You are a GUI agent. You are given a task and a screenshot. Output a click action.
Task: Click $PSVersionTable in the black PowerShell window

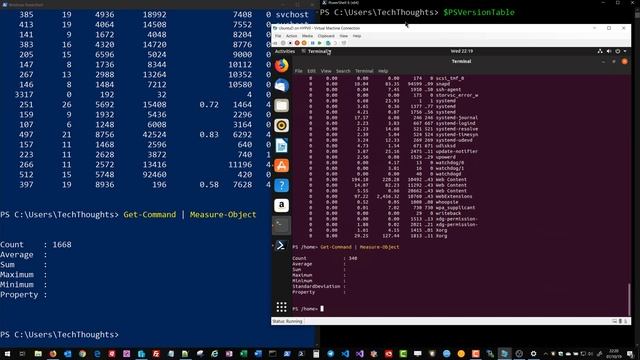[x=479, y=12]
